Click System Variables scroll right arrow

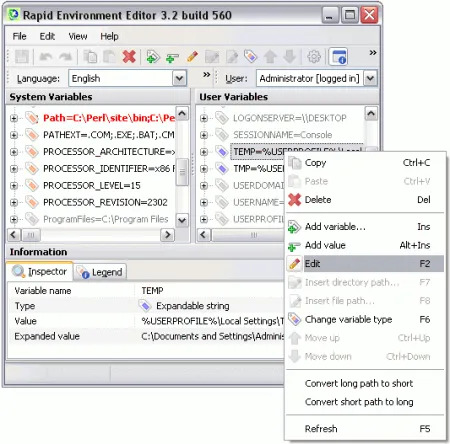(167, 235)
